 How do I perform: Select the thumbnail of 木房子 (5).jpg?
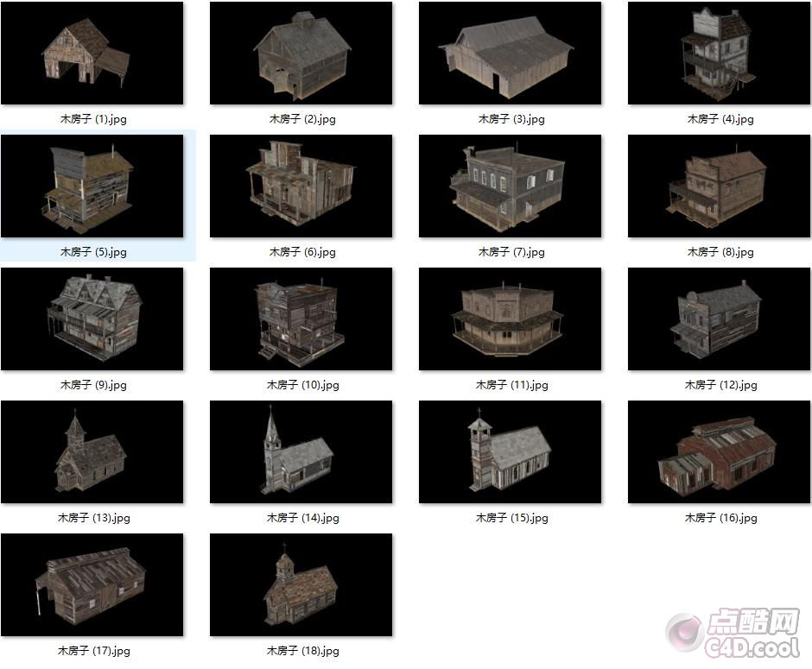[x=92, y=186]
